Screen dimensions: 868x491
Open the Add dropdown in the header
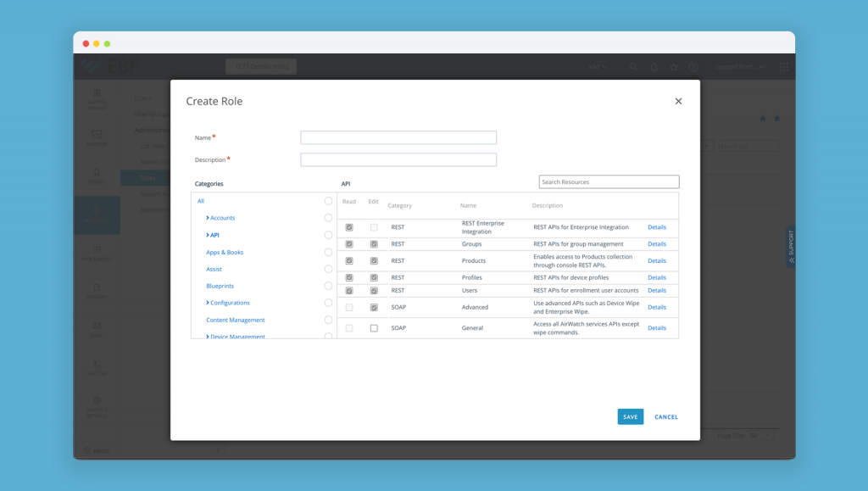596,67
